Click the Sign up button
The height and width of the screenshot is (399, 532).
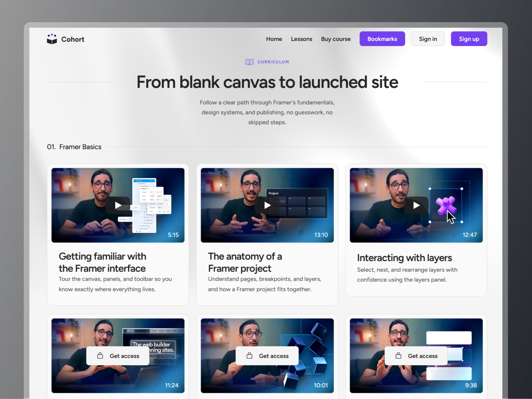pyautogui.click(x=469, y=39)
